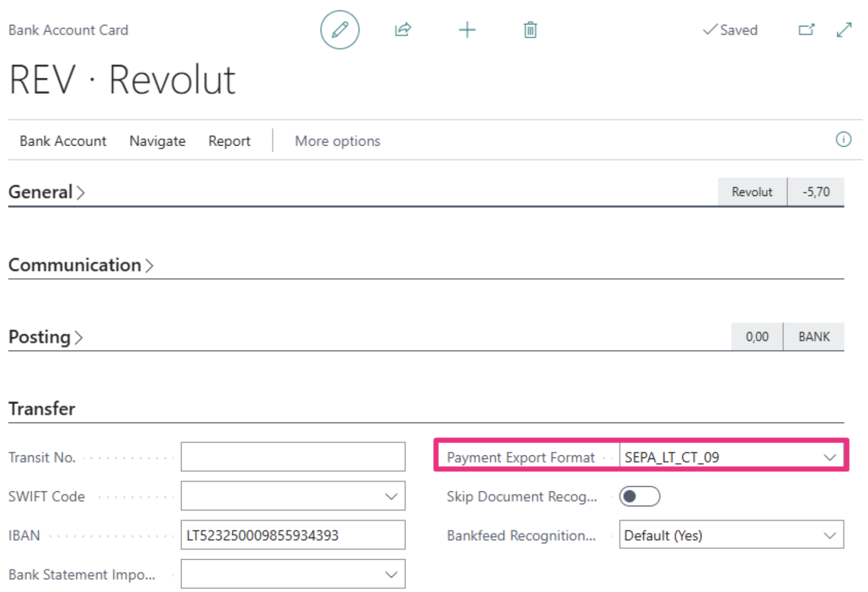Click the IBAN input field

[x=293, y=535]
